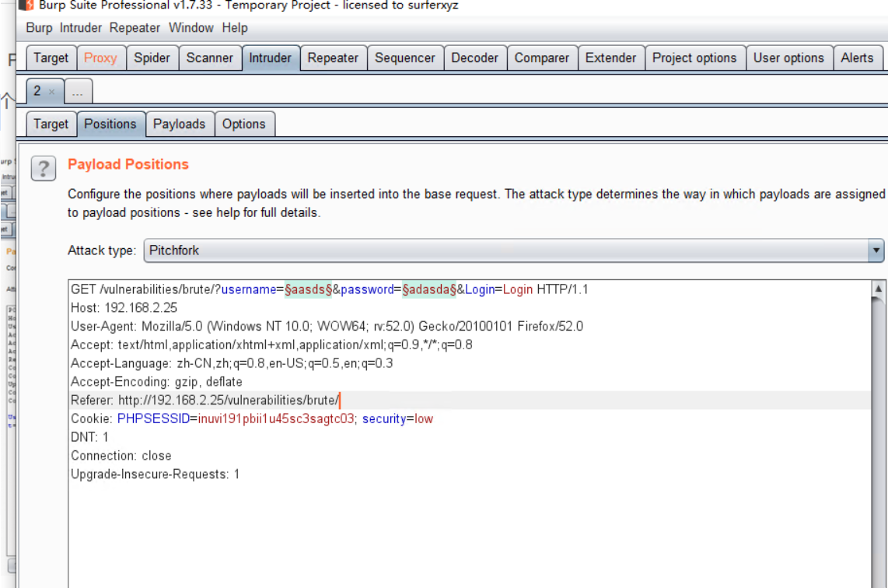Select the Target sub-tab in Intruder
This screenshot has height=588, width=888.
pyautogui.click(x=51, y=124)
